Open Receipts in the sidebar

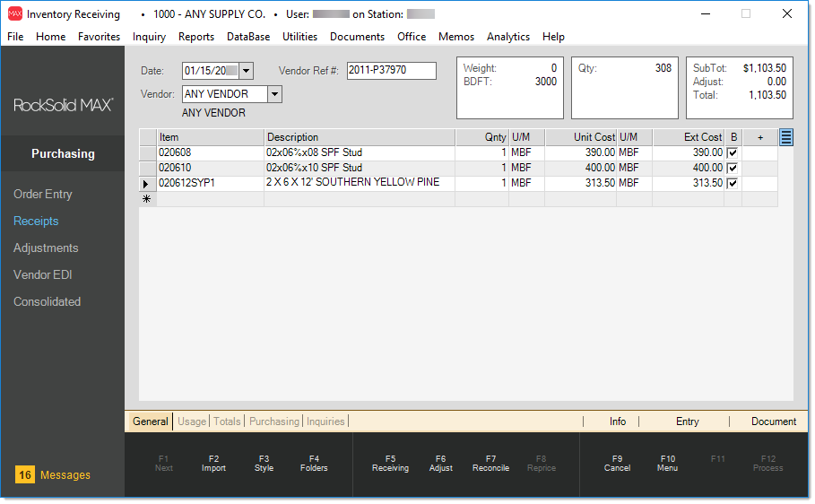(x=36, y=221)
